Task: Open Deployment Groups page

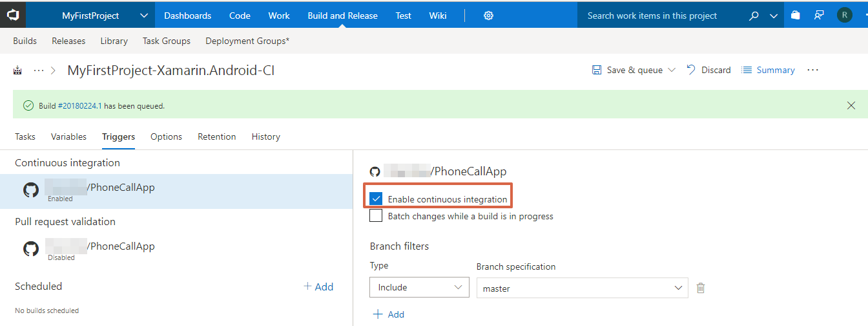Action: click(x=247, y=41)
